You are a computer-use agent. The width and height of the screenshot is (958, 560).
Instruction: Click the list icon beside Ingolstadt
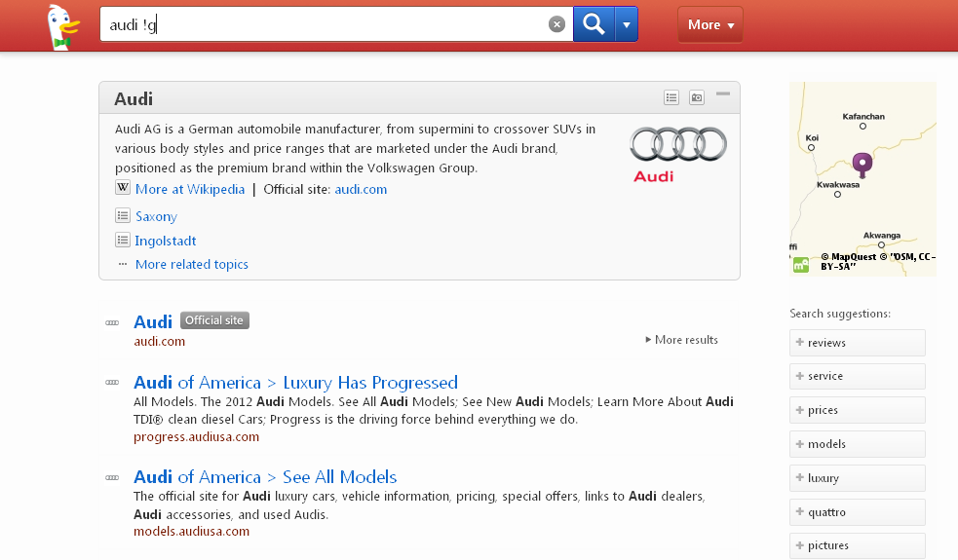pyautogui.click(x=123, y=240)
